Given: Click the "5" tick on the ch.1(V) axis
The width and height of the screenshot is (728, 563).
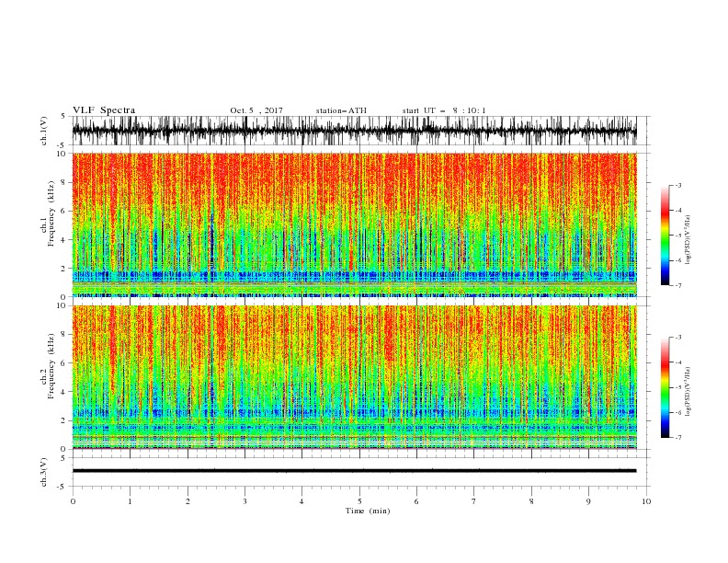Looking at the screenshot, I should (64, 117).
